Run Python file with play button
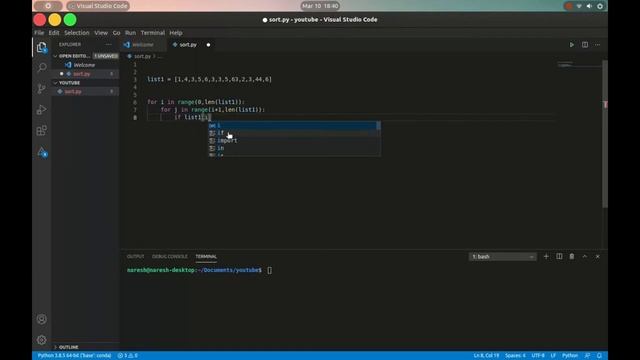The height and width of the screenshot is (360, 640). (571, 44)
